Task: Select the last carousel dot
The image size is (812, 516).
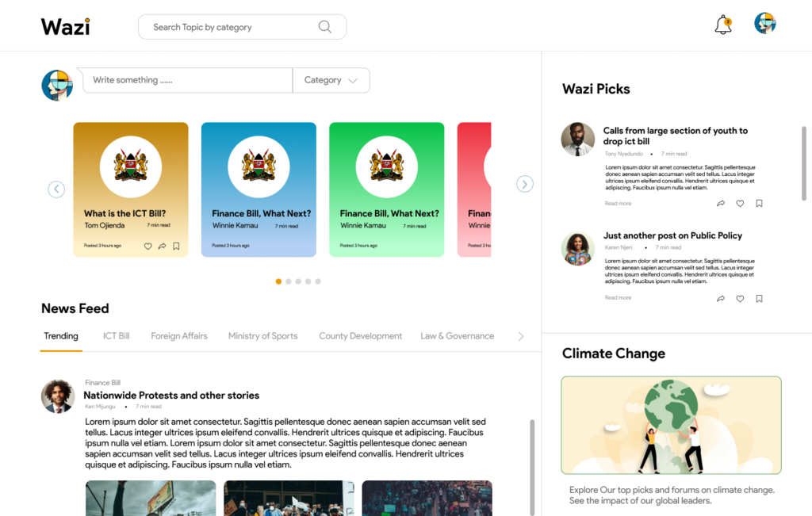Action: (x=318, y=281)
